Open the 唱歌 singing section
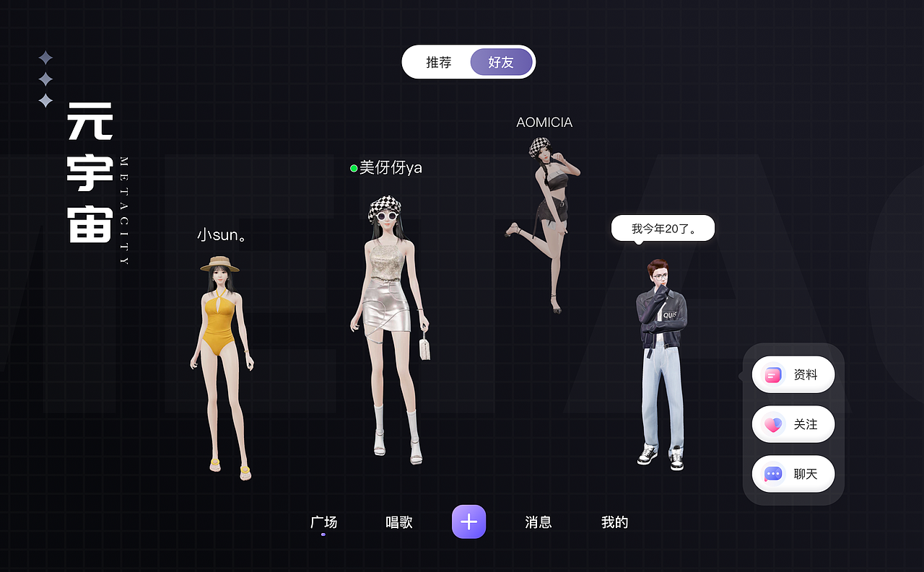 [x=399, y=522]
